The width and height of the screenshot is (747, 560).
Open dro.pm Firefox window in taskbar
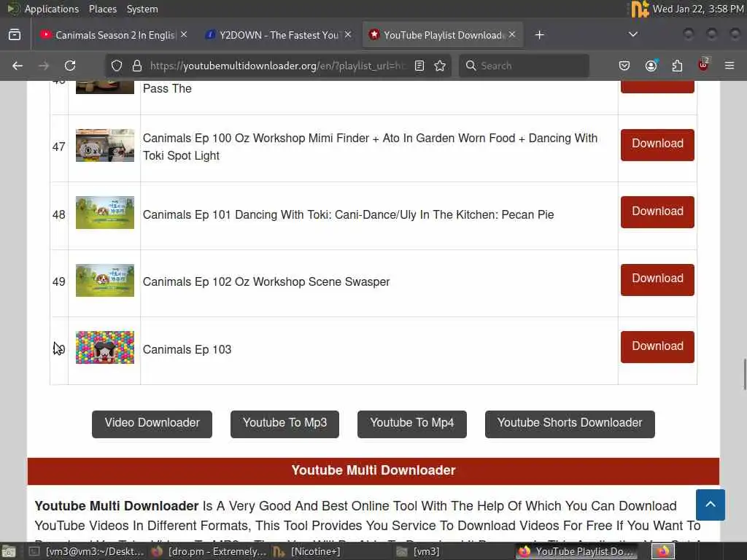pos(209,551)
